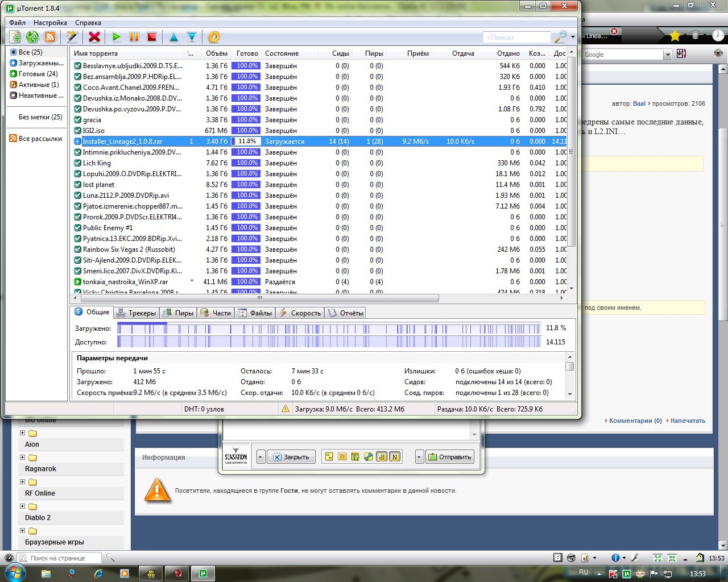Open the Комментарии (0) link
Screen dimensions: 728x582
click(635, 421)
